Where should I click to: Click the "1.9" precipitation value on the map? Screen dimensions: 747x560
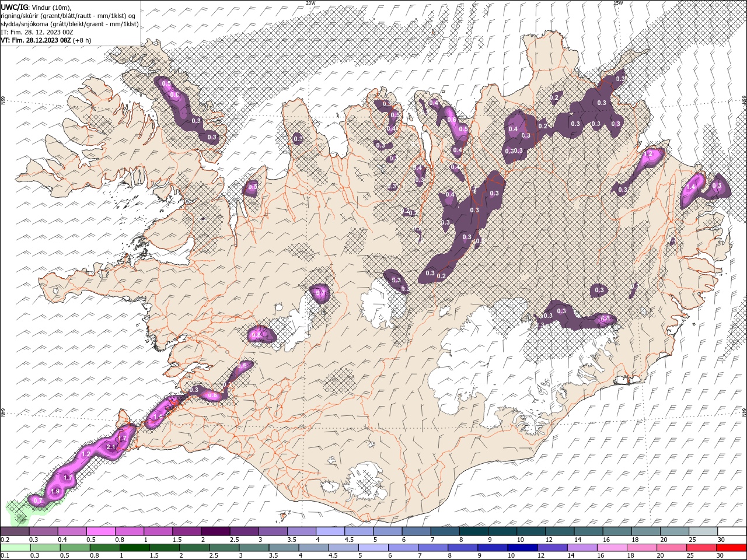point(55,492)
